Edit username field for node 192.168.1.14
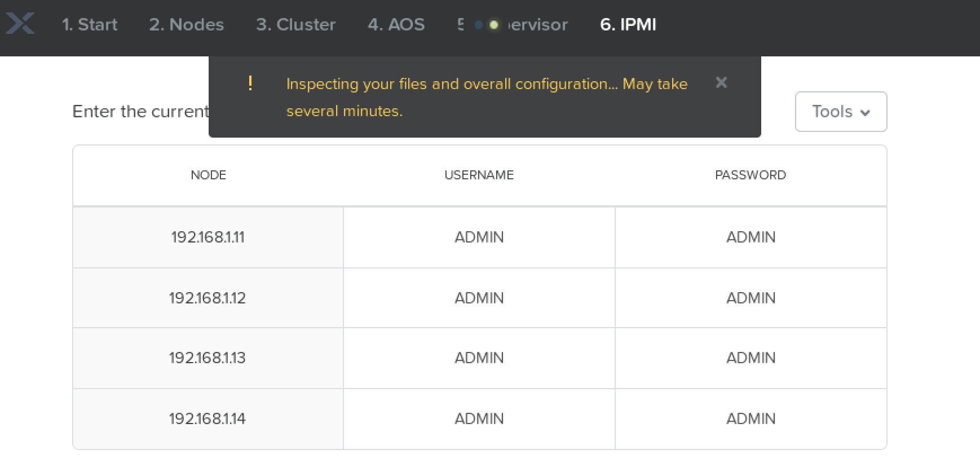This screenshot has width=980, height=476. pos(479,418)
